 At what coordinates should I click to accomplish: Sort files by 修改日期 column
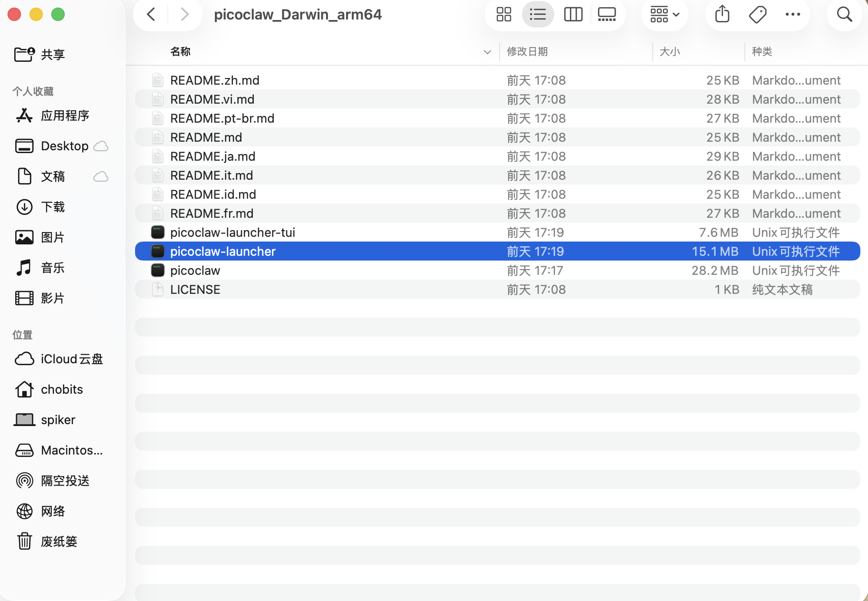(527, 52)
